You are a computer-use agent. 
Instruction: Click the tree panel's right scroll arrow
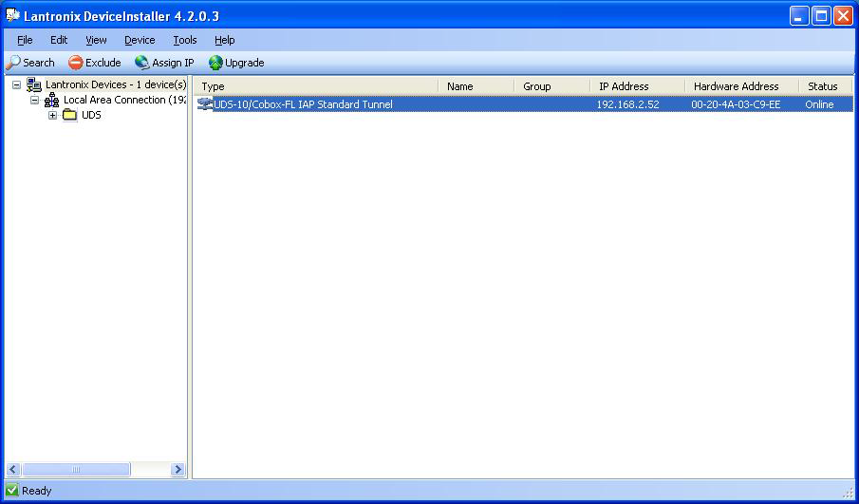pyautogui.click(x=177, y=470)
